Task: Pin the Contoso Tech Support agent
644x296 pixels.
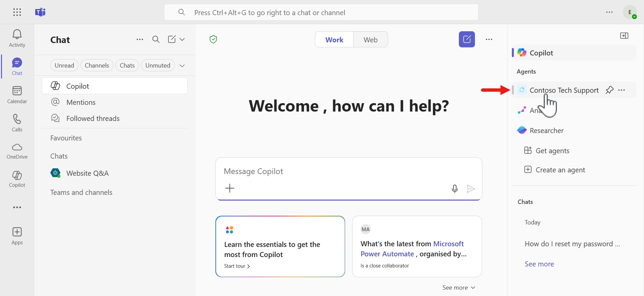Action: [609, 90]
